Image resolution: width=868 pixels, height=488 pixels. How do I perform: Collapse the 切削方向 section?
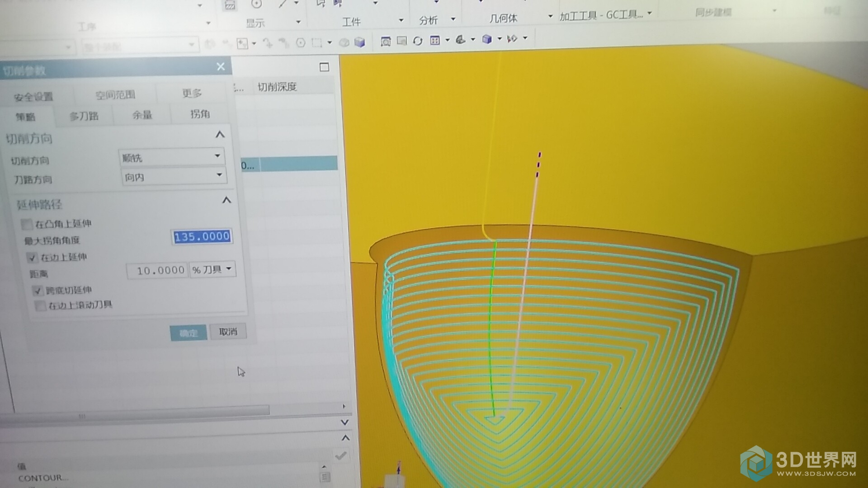tap(220, 135)
